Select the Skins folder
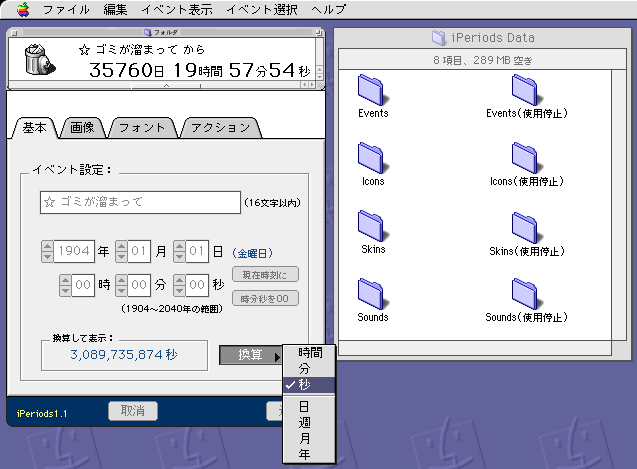 click(x=373, y=233)
